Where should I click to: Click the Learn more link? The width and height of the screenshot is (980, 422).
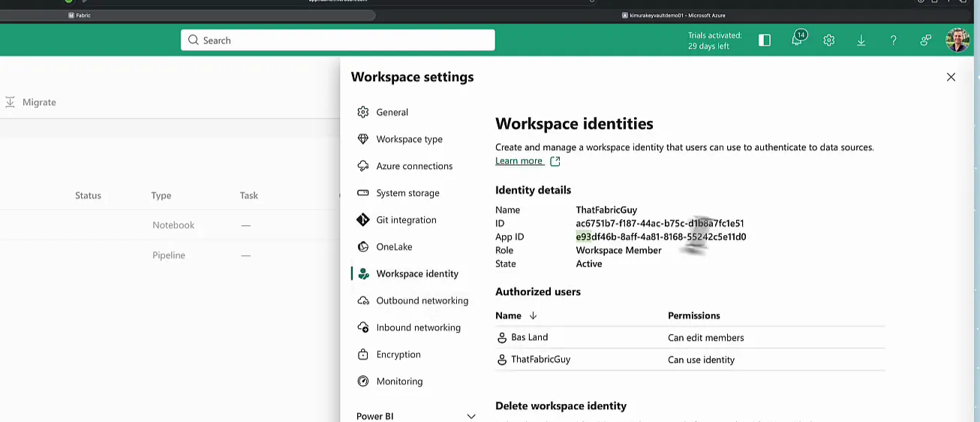point(519,161)
